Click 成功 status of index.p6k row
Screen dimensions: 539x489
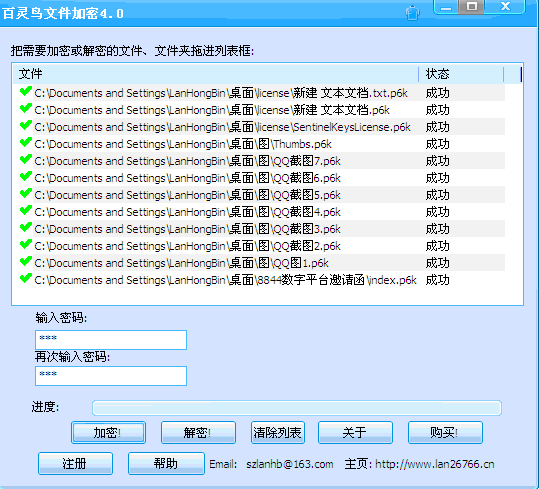tap(438, 280)
